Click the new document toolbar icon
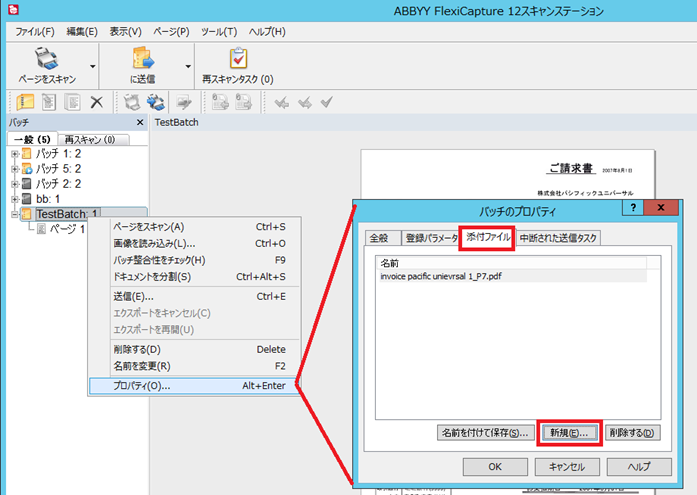The width and height of the screenshot is (697, 495). pyautogui.click(x=48, y=102)
